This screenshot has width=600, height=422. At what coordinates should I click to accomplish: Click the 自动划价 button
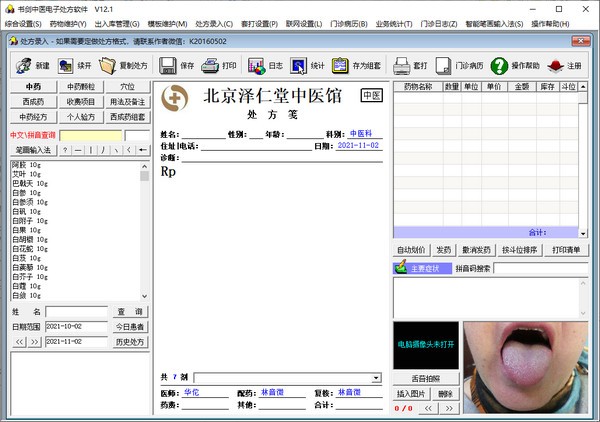[x=411, y=250]
